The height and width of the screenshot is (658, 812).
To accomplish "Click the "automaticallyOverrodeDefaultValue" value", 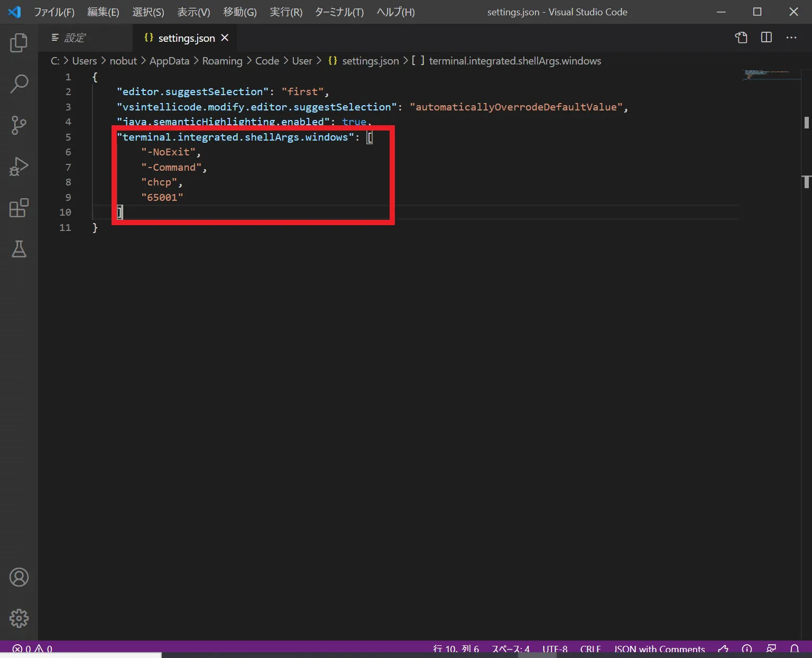I will [x=516, y=107].
